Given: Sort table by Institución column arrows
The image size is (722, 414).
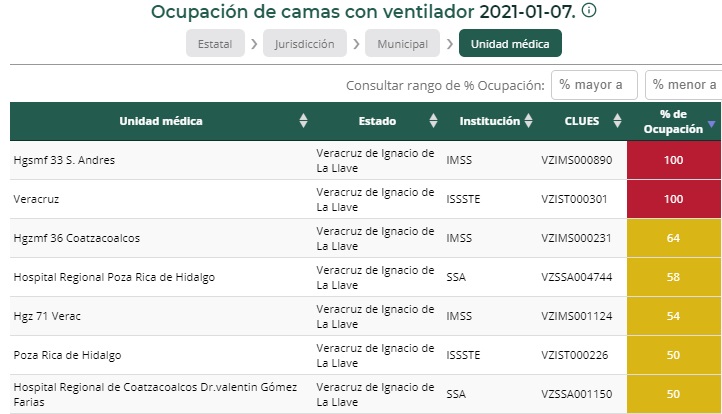Looking at the screenshot, I should [527, 121].
